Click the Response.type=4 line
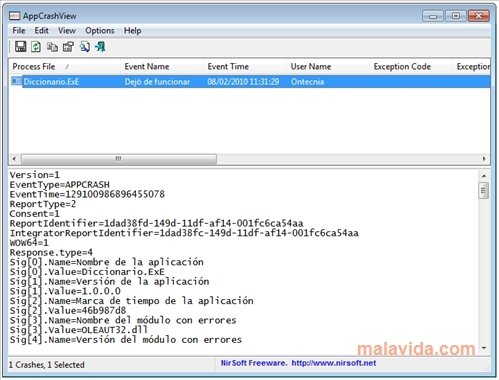This screenshot has width=499, height=380. pyautogui.click(x=51, y=252)
